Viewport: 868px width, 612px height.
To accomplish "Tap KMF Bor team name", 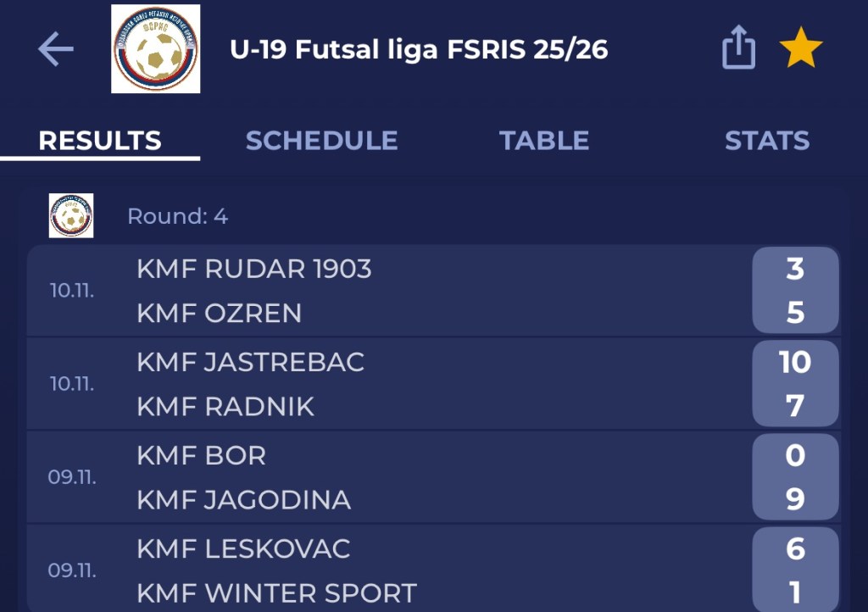I will (202, 456).
